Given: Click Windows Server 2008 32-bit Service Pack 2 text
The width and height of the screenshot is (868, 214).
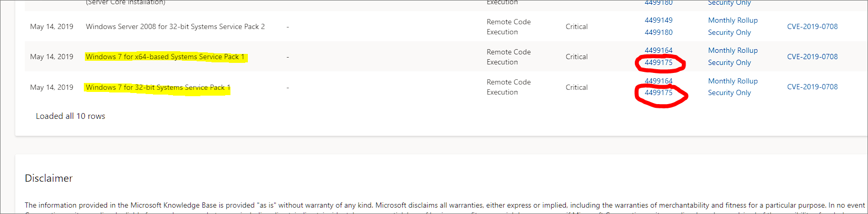Looking at the screenshot, I should click(175, 26).
